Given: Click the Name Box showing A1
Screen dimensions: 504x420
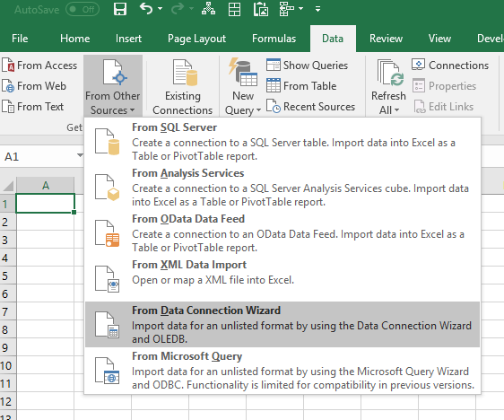Looking at the screenshot, I should tap(38, 157).
